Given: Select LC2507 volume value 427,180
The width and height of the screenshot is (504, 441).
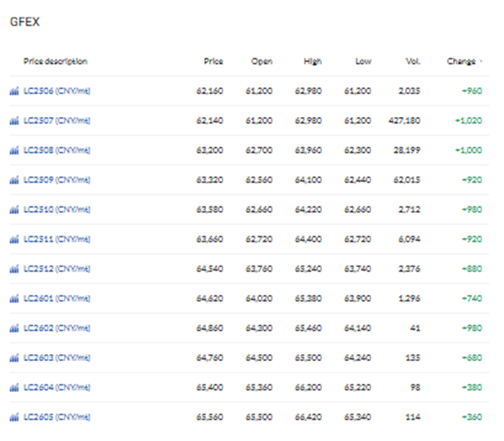Looking at the screenshot, I should pos(404,120).
